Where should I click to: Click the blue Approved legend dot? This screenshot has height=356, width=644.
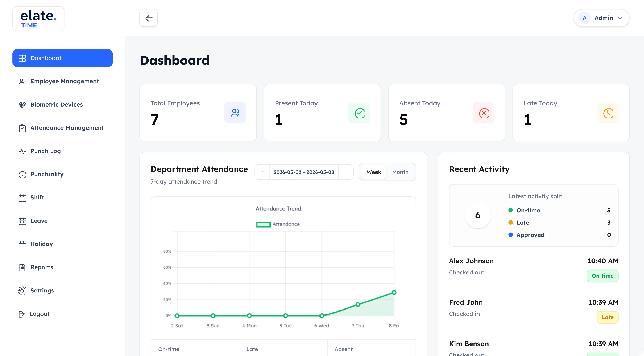coord(511,235)
